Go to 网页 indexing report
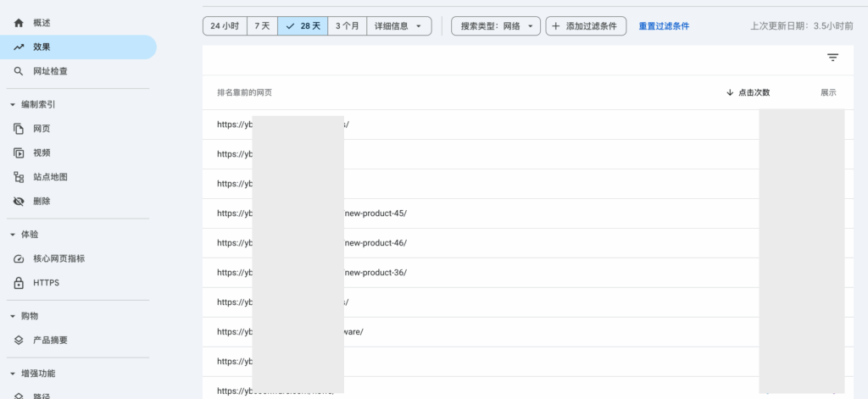Viewport: 868px width, 399px height. click(x=78, y=129)
